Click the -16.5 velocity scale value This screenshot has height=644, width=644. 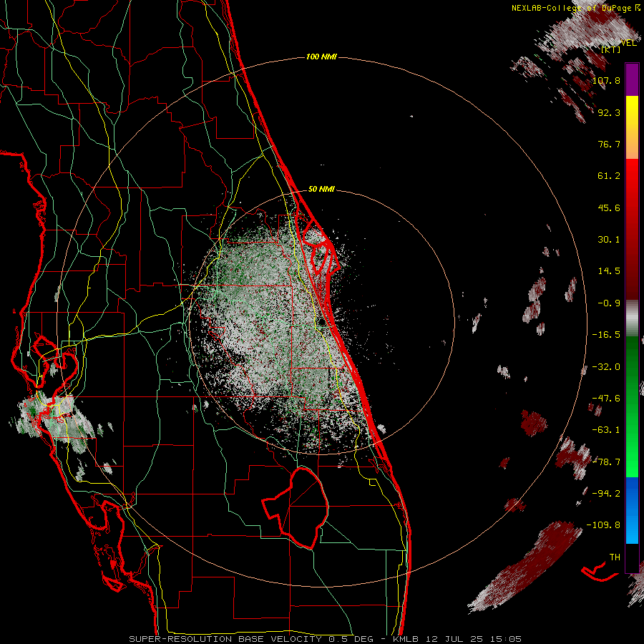(x=606, y=335)
